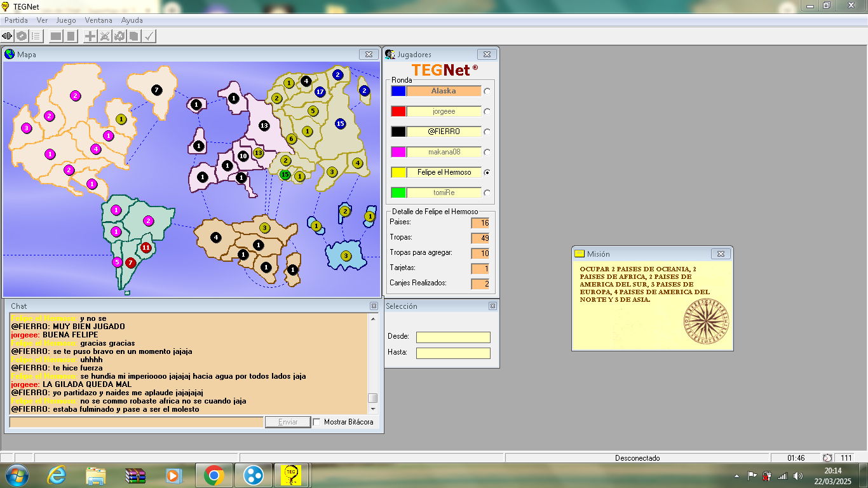Select the radio button for tomiRe
Screen dimensions: 868x488
pos(487,193)
